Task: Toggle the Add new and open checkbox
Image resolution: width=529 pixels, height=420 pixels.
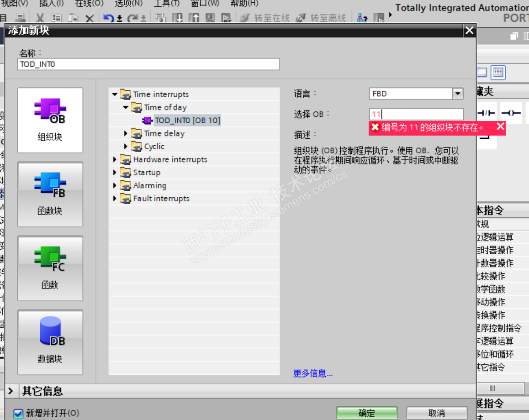Action: point(18,413)
